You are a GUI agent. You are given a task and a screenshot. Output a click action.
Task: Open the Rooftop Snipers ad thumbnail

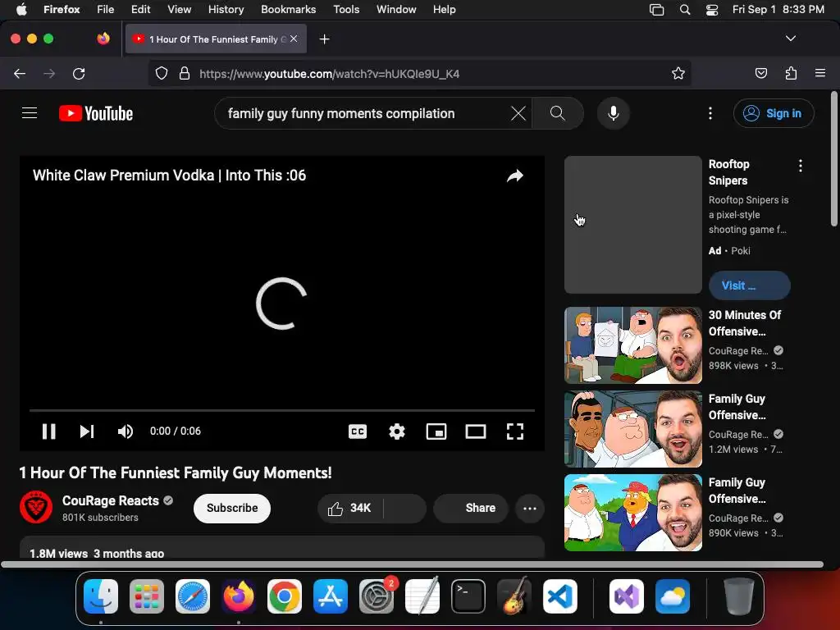(632, 225)
